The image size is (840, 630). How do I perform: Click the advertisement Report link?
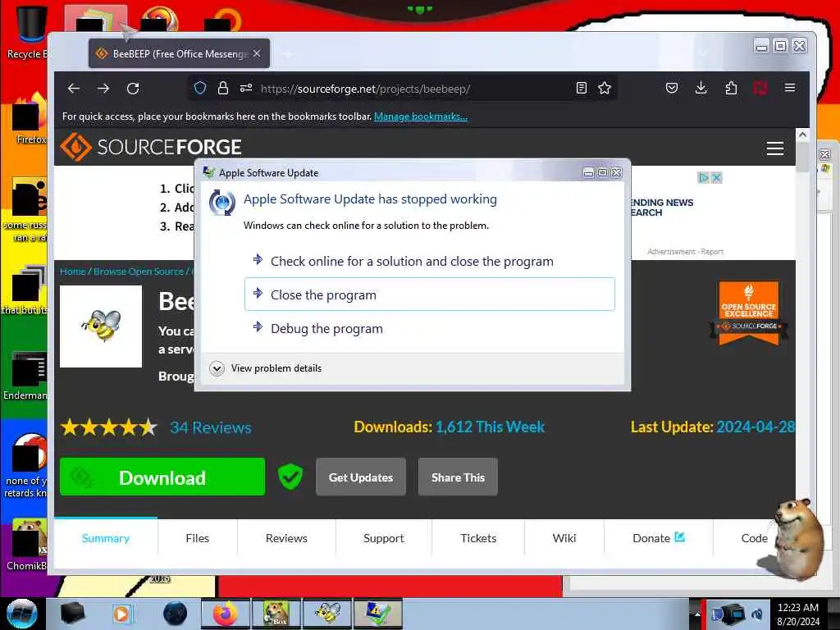pos(712,251)
